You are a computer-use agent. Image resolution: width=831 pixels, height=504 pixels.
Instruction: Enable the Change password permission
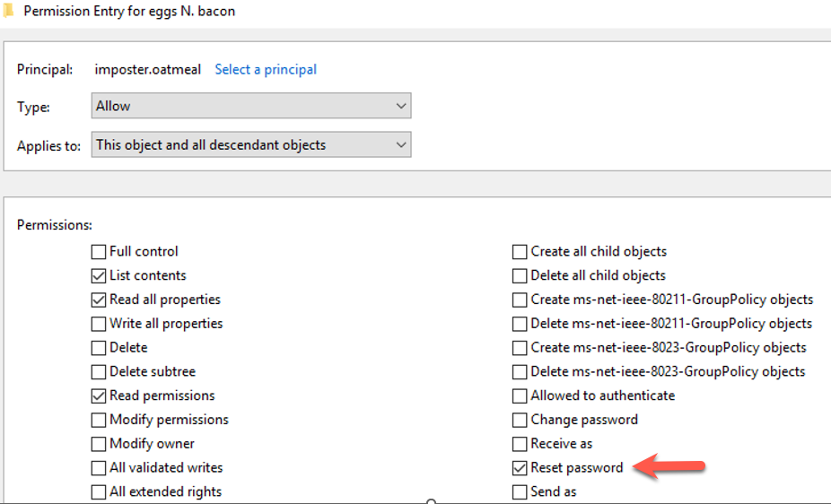click(520, 420)
